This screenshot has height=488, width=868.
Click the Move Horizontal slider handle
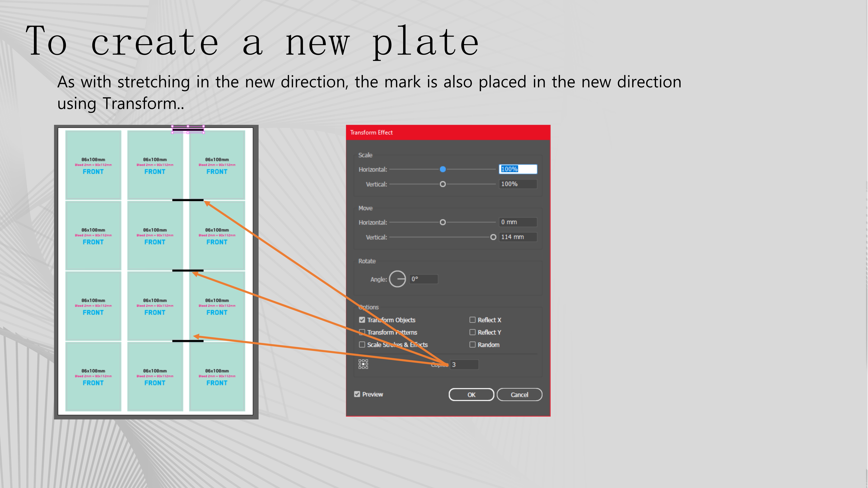[443, 222]
